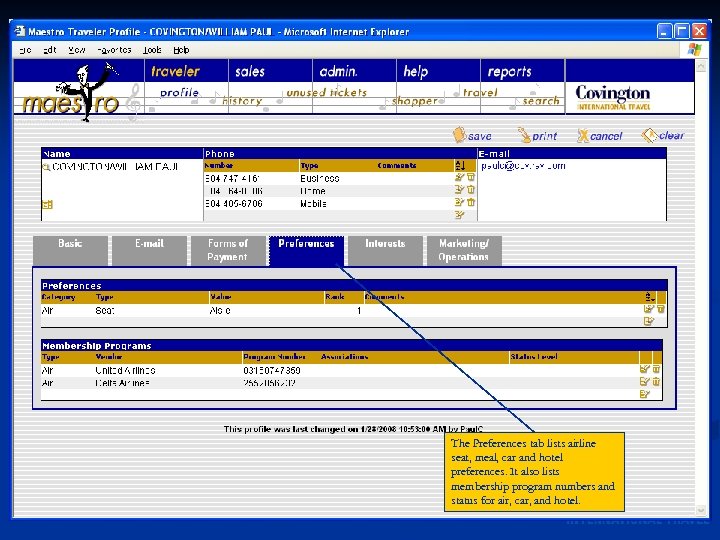Click the Delta Airlines vendor cell
Viewport: 720px width, 540px height.
click(x=122, y=382)
